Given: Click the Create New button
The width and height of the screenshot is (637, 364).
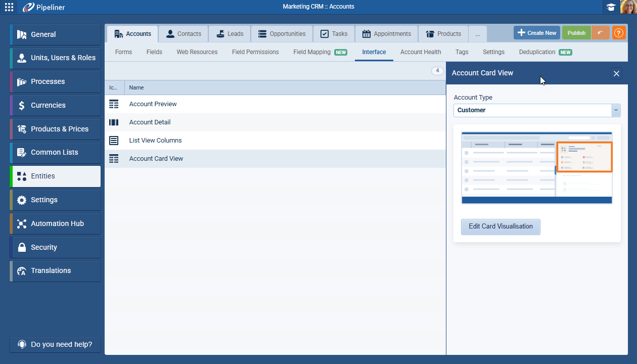Looking at the screenshot, I should 537,33.
